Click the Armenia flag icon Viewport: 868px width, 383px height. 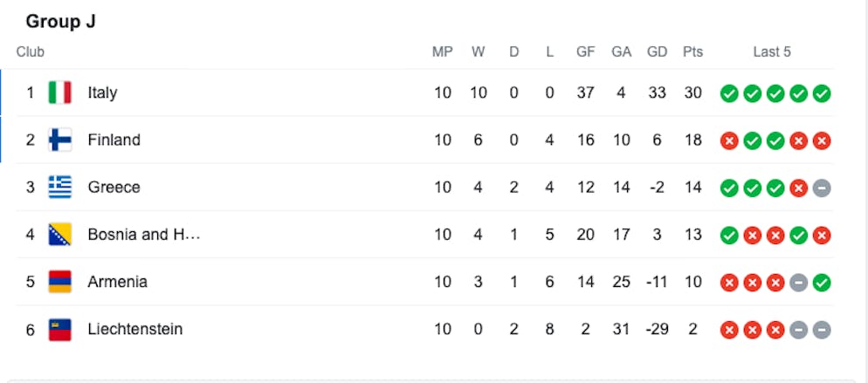tap(59, 282)
